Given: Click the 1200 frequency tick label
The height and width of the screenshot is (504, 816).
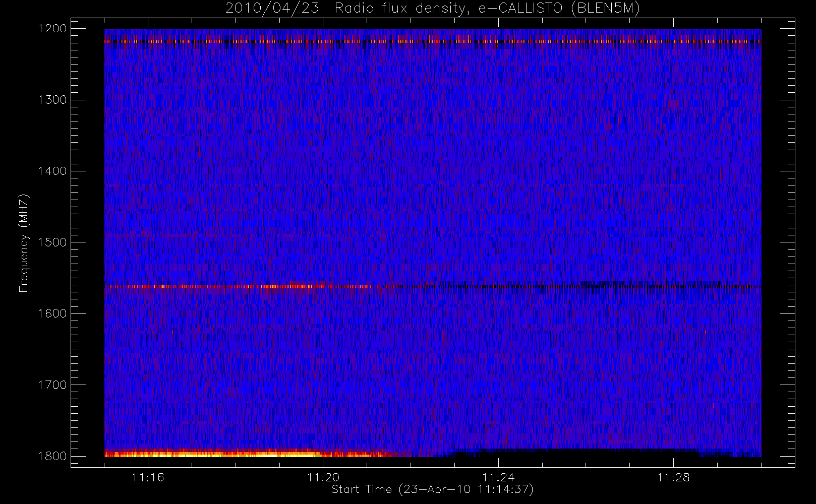Looking at the screenshot, I should pyautogui.click(x=52, y=29).
